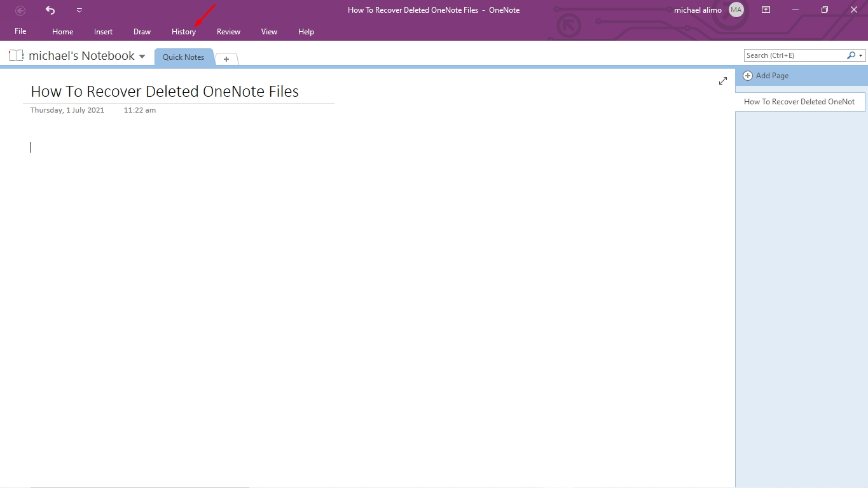
Task: Click the date Thursday, 1 July 2021
Action: [x=67, y=110]
